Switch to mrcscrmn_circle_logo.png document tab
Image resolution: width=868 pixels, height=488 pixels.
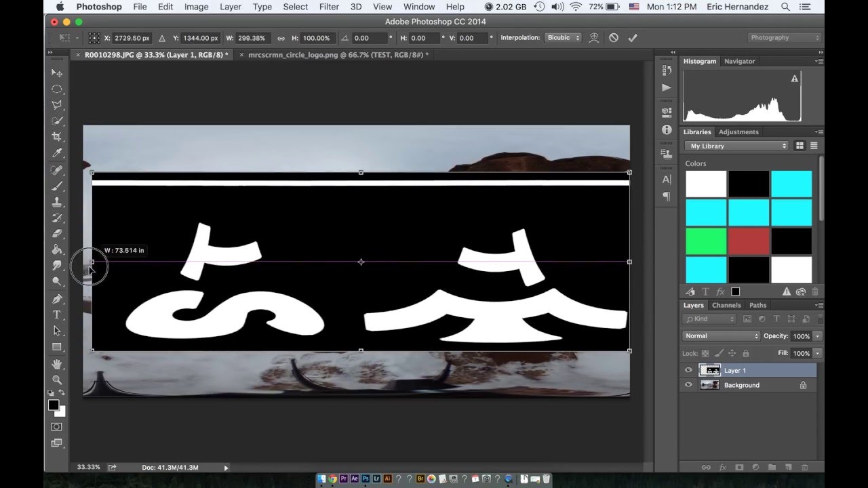[338, 54]
